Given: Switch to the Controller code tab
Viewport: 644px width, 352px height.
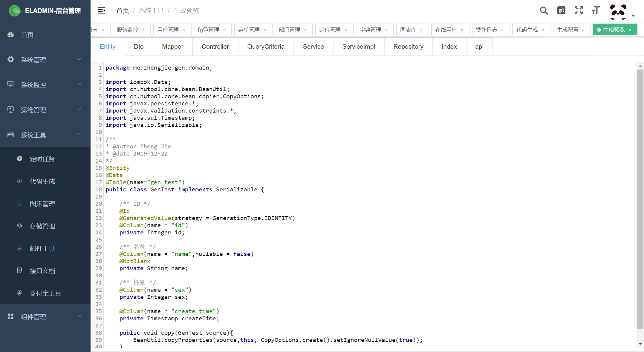Looking at the screenshot, I should (215, 47).
